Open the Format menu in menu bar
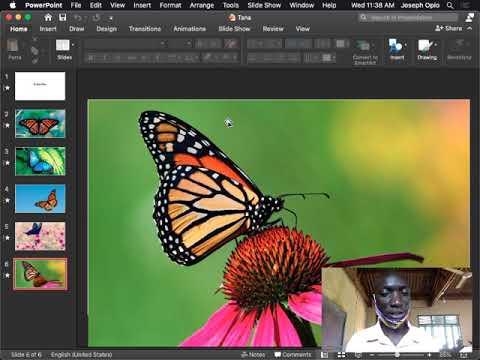Screen dimensions: 480x360 click(x=170, y=5)
